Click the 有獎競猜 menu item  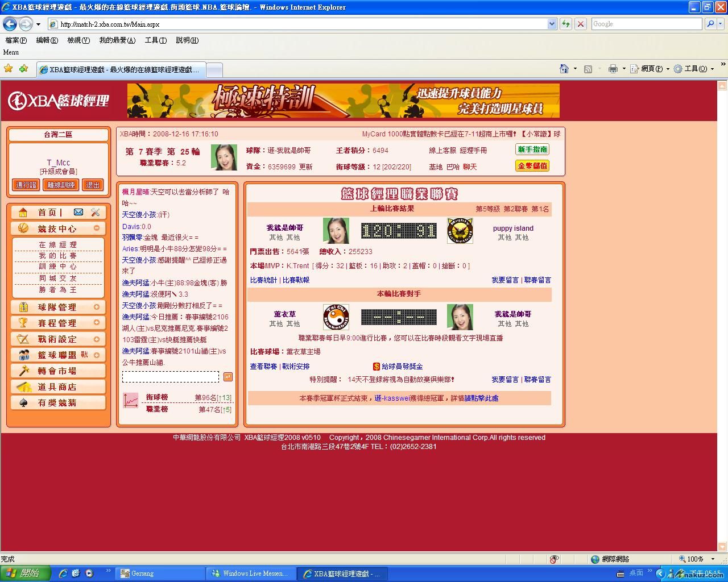(58, 402)
